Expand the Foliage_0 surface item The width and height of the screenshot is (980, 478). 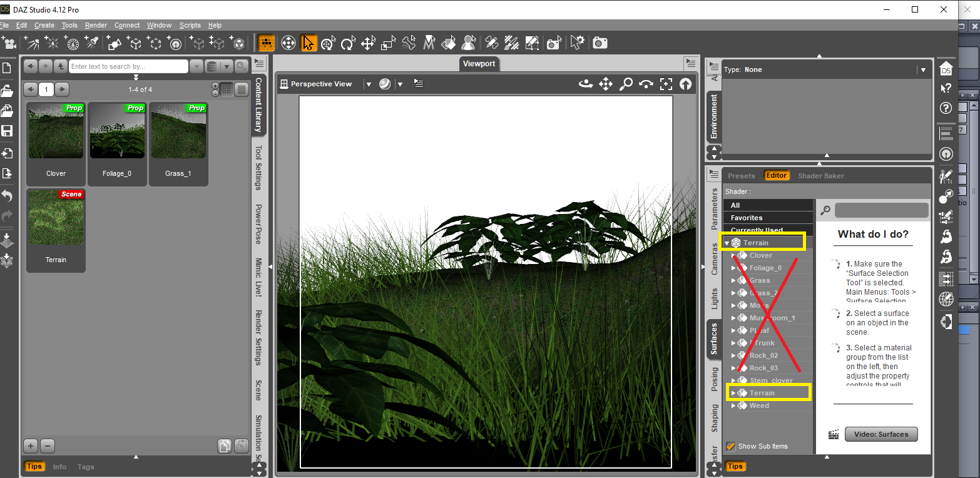click(x=733, y=268)
